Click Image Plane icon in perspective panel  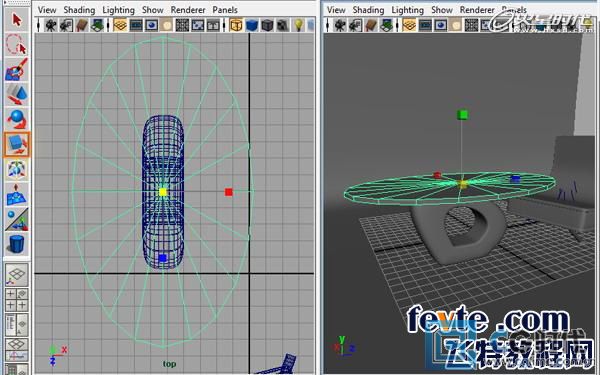(x=386, y=26)
